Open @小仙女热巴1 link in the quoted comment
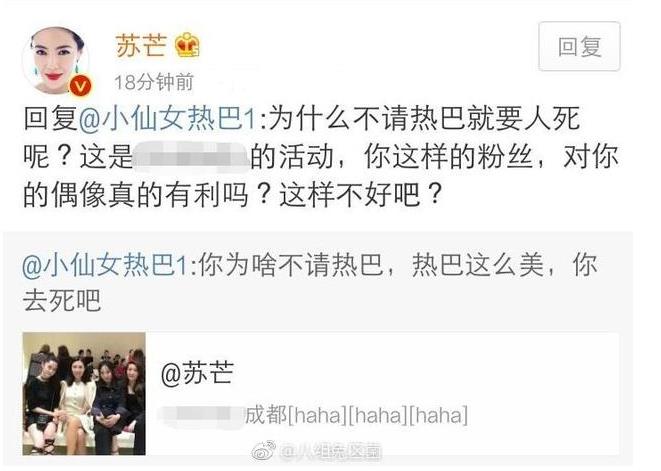661x471 pixels. tap(105, 266)
